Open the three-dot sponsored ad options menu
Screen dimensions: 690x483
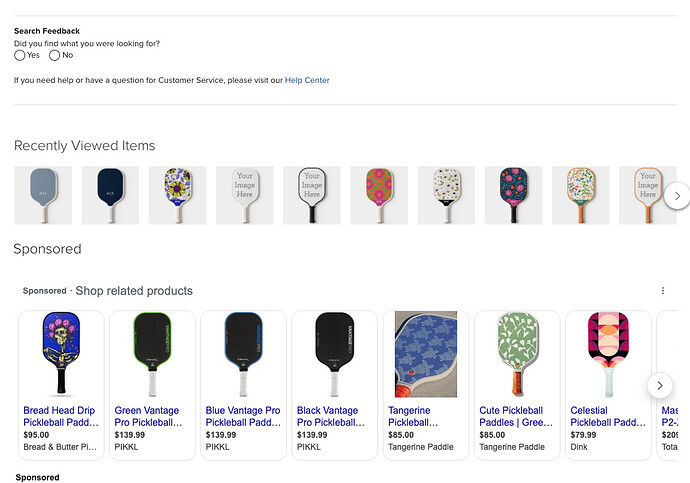coord(663,290)
